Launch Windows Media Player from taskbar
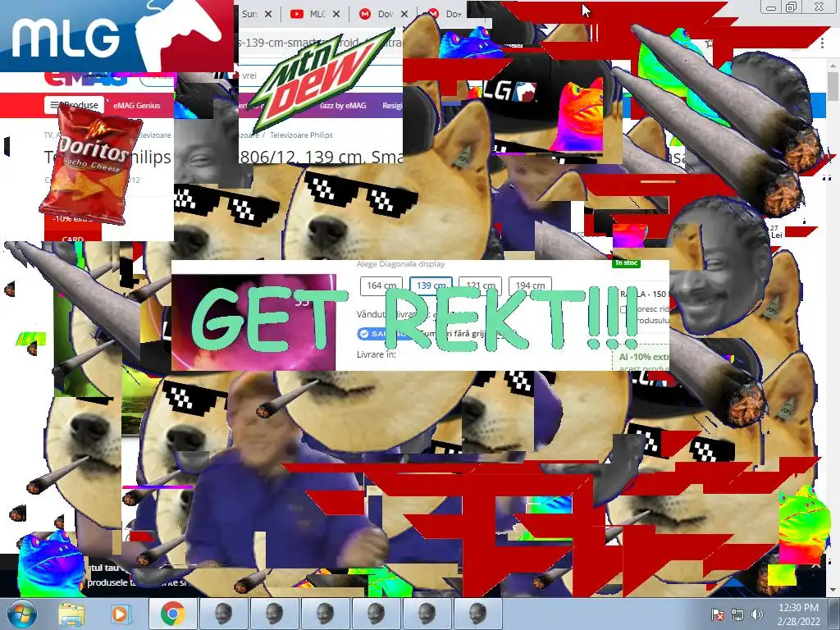 point(121,614)
